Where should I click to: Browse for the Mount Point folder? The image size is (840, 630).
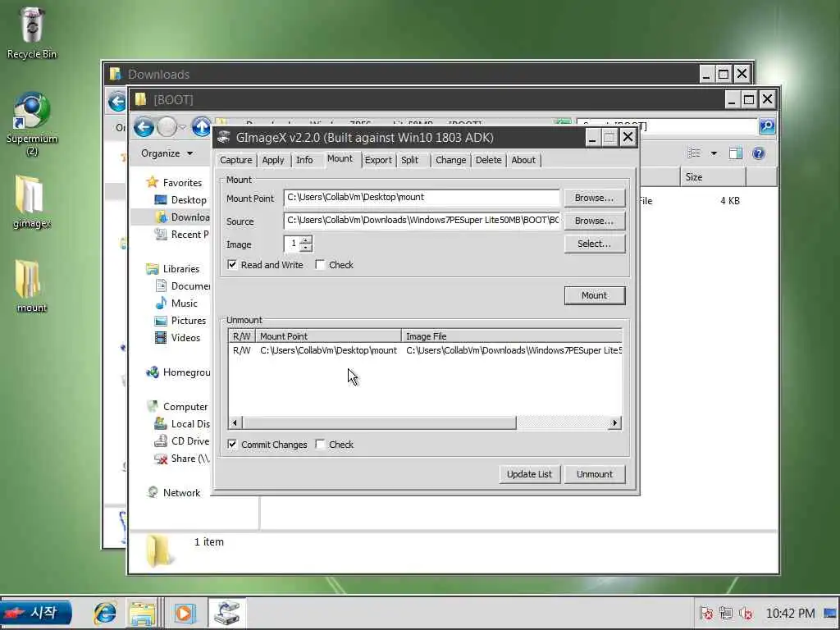pos(594,199)
